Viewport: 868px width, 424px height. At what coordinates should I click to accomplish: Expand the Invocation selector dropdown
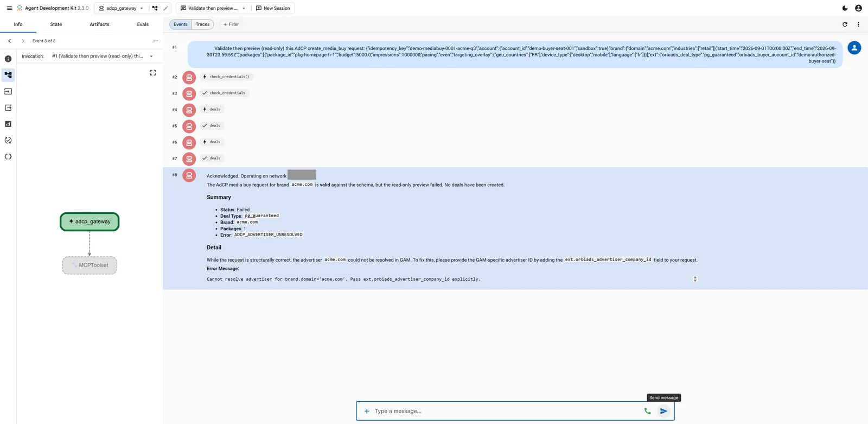(x=103, y=56)
